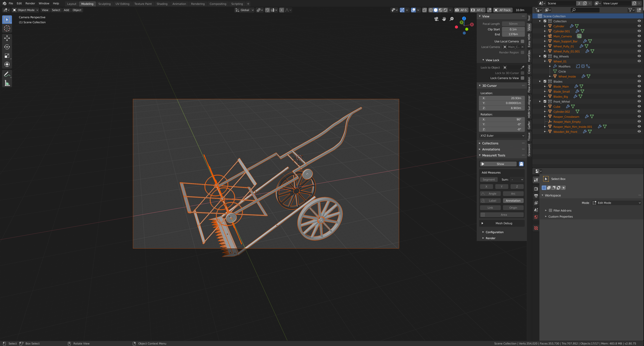Click the MeasureIt Show button
Screen dimensions: 644x346
pos(498,164)
